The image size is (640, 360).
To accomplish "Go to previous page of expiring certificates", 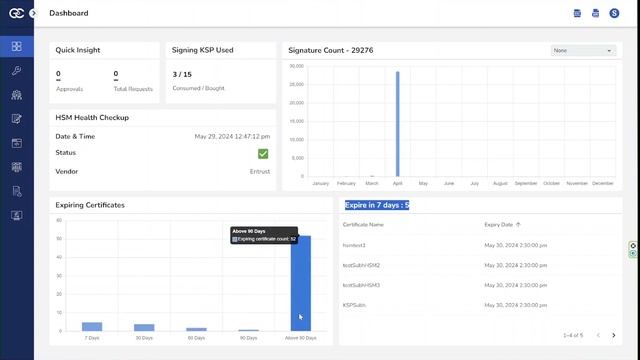I will point(598,335).
